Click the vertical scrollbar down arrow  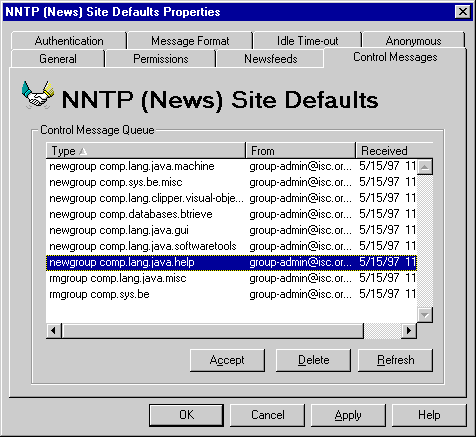point(425,315)
